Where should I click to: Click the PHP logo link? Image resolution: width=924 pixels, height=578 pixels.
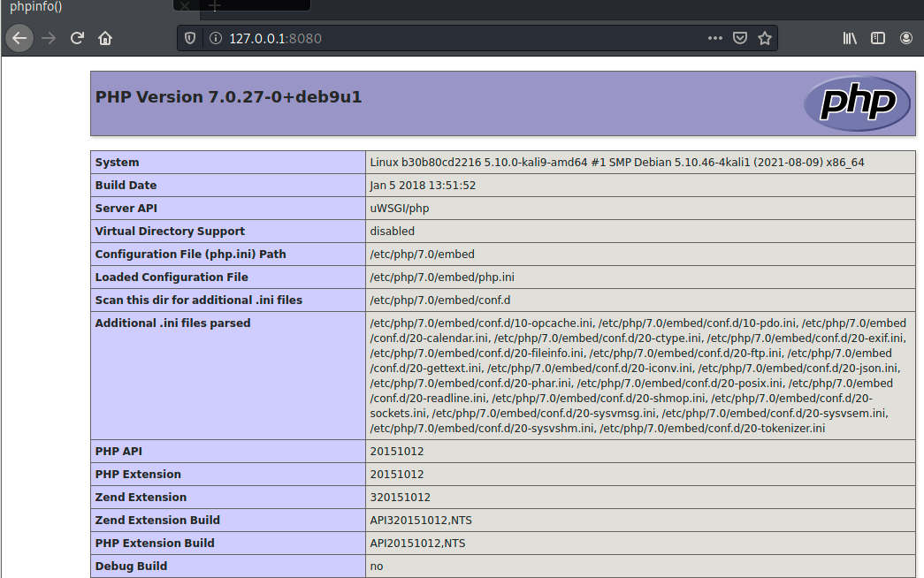pyautogui.click(x=857, y=103)
